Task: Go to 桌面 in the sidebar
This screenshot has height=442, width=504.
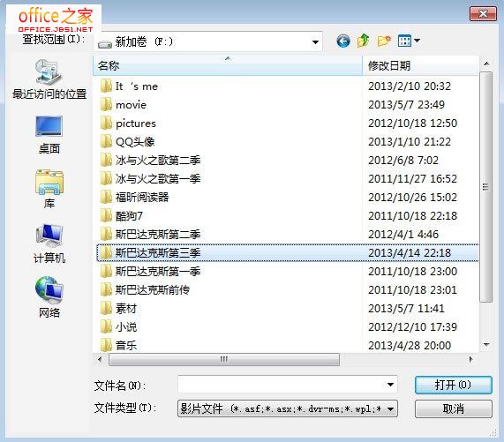Action: point(49,135)
